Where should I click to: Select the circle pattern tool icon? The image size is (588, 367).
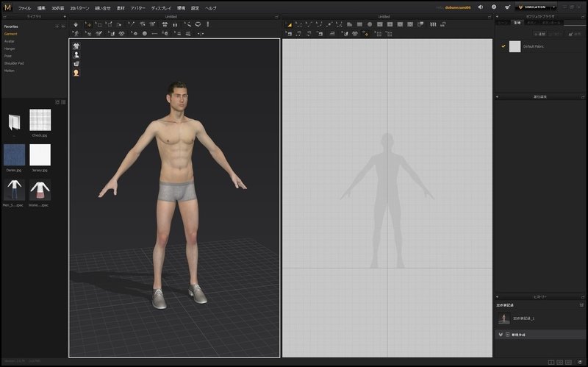tap(370, 24)
